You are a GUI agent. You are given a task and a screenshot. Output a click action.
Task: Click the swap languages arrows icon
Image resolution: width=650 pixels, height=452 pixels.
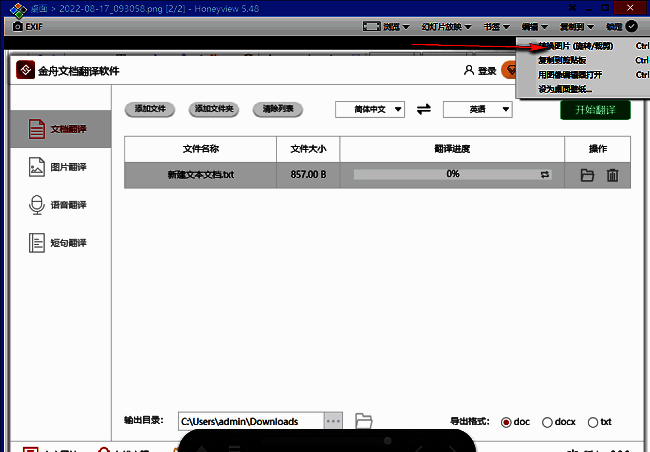point(423,109)
